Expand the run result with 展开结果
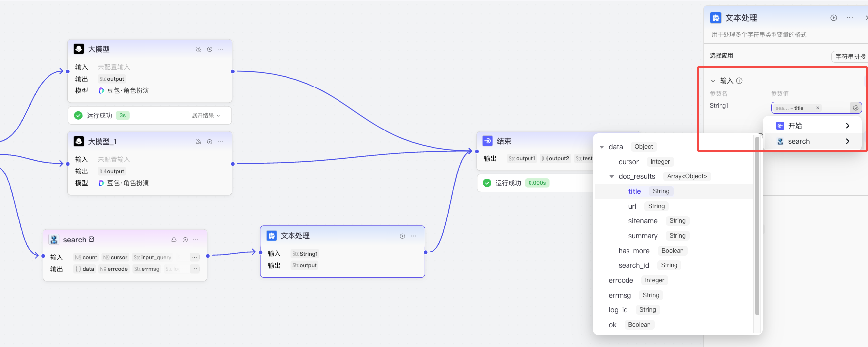Viewport: 868px width, 347px height. [x=206, y=115]
